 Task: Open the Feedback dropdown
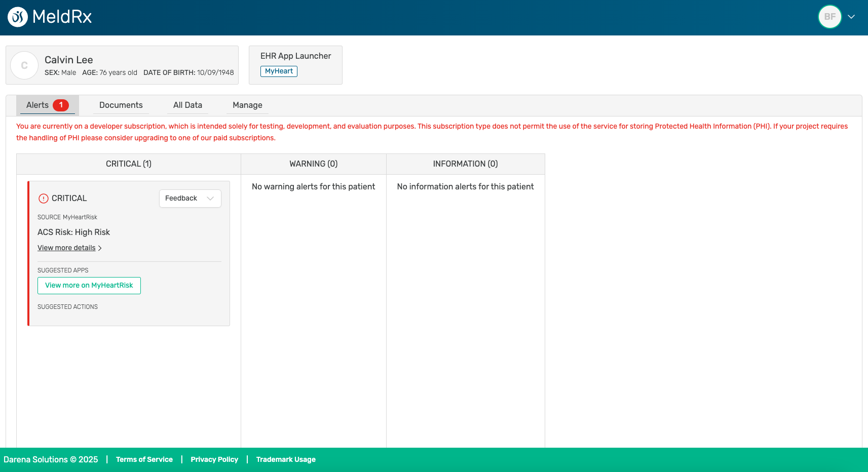190,199
